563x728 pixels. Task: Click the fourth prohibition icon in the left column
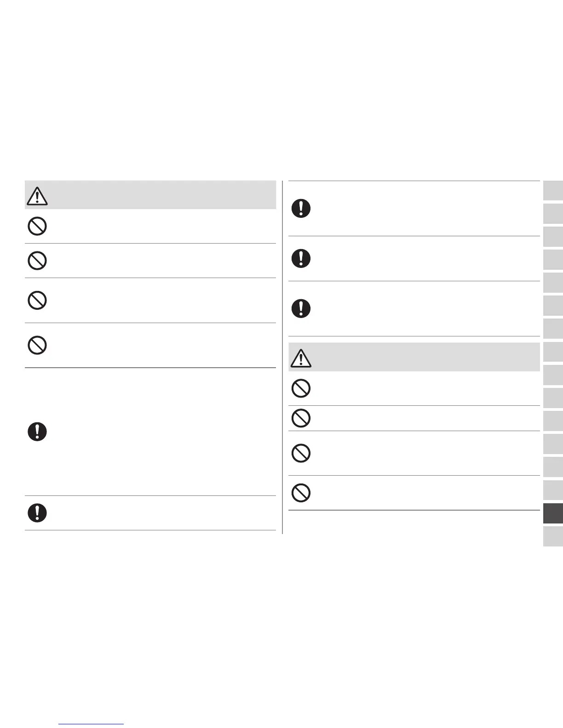(x=37, y=345)
